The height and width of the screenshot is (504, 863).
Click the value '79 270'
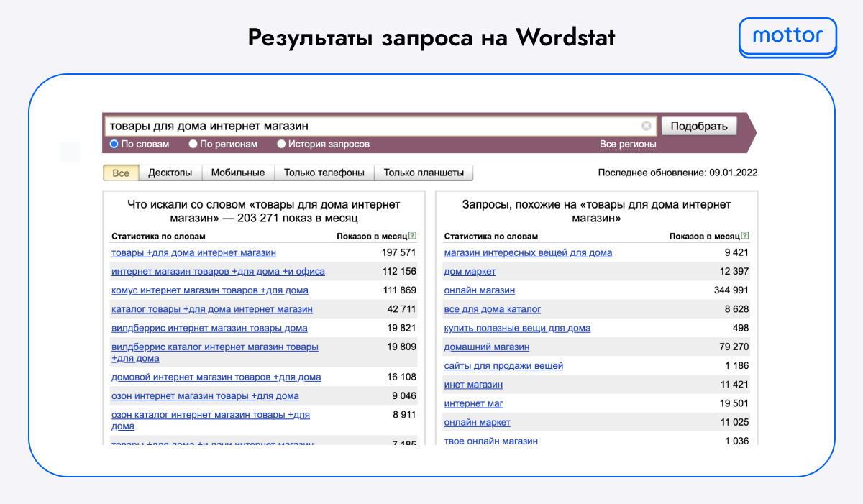[734, 347]
